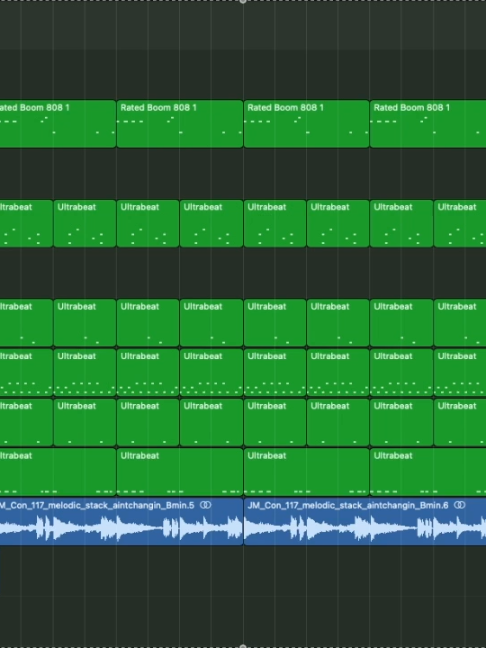Screen dimensions: 486x648
Task: Select the rightmost Ultrabeat region in the dense hi-hat row
Action: click(x=460, y=372)
